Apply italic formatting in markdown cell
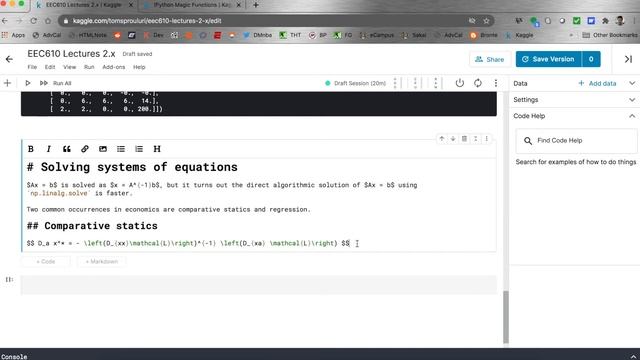The height and width of the screenshot is (360, 640). [x=49, y=149]
